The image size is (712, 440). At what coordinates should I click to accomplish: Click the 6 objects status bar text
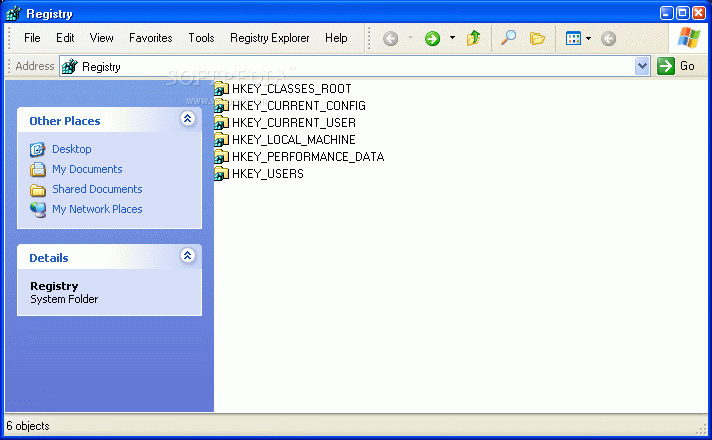(28, 426)
